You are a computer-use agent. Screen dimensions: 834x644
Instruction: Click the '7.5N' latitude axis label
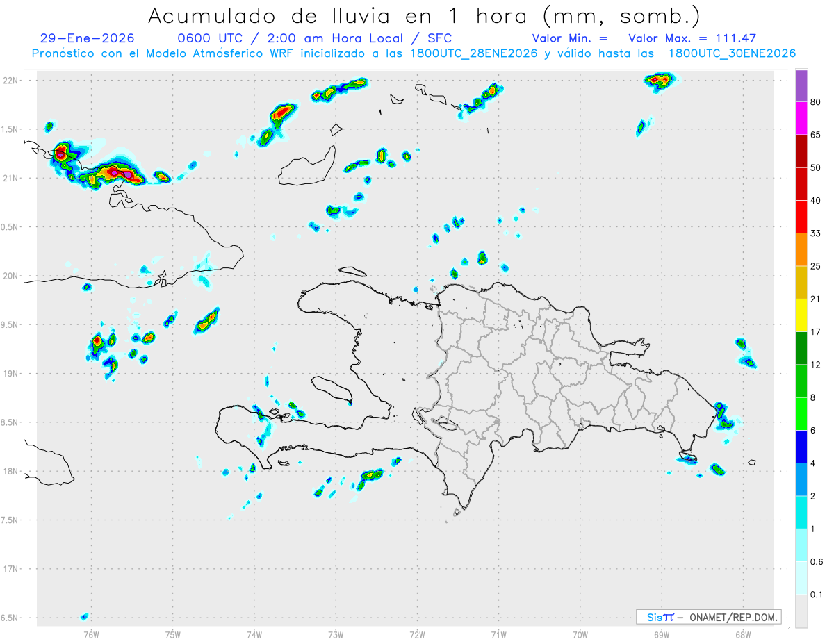[10, 520]
